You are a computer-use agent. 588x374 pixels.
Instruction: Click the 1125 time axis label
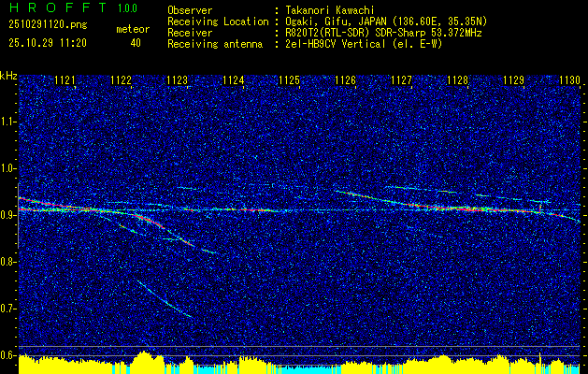point(290,80)
